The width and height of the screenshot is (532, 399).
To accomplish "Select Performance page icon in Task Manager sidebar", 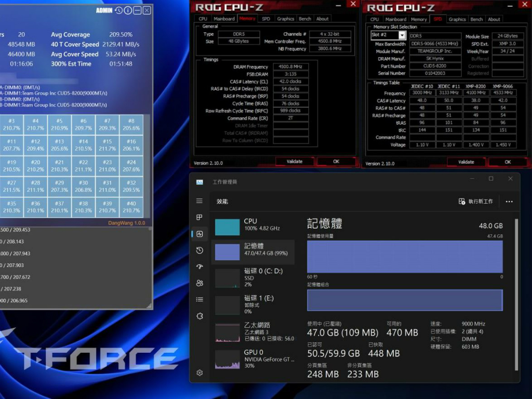I will (199, 234).
